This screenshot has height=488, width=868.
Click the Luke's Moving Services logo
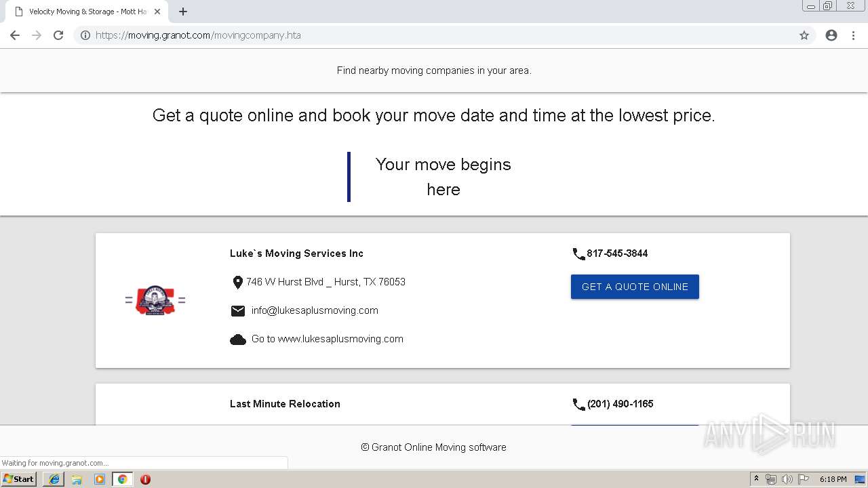[155, 300]
